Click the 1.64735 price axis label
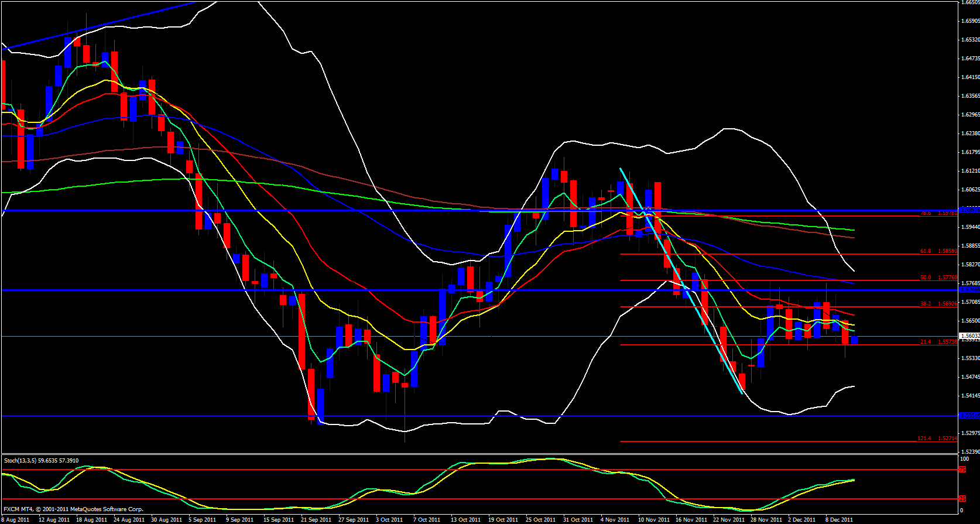980x524 pixels. [x=970, y=59]
